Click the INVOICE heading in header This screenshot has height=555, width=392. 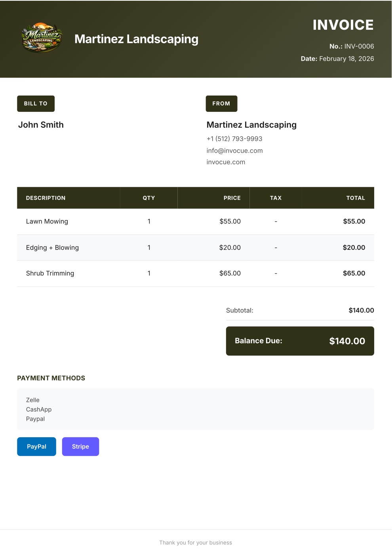[343, 25]
